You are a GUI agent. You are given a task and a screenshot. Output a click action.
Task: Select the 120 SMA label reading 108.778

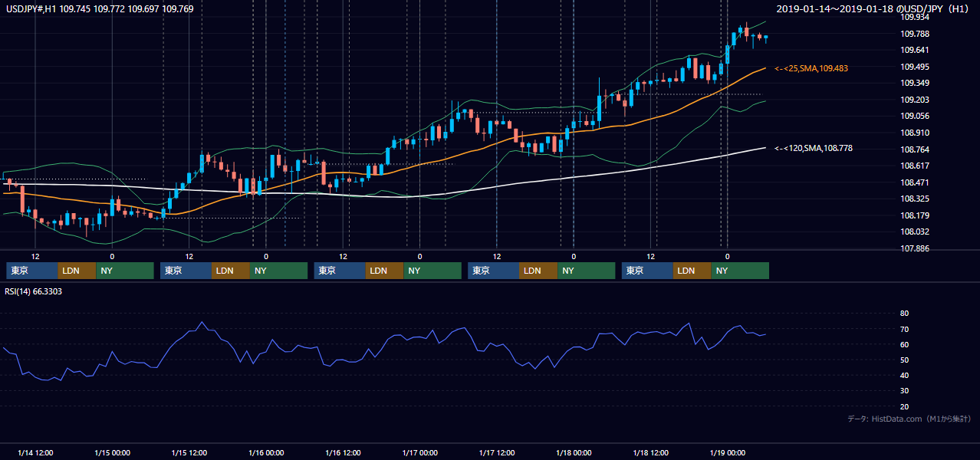click(814, 148)
